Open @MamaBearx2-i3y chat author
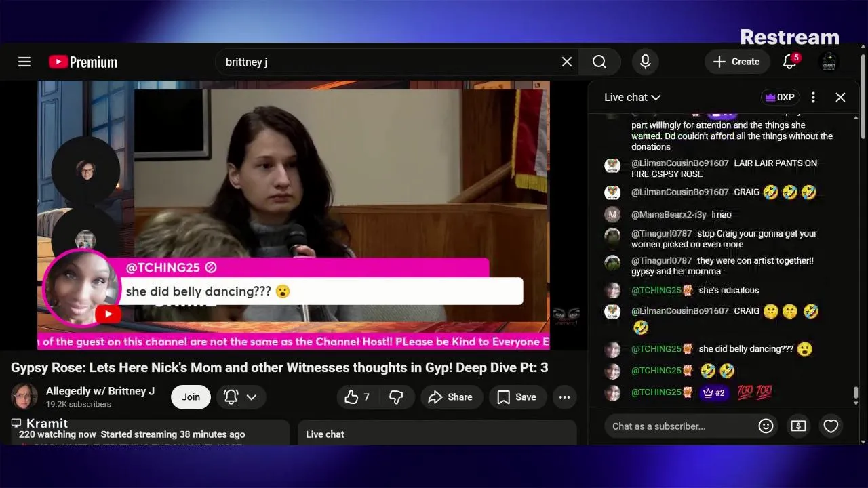This screenshot has width=868, height=488. (669, 215)
